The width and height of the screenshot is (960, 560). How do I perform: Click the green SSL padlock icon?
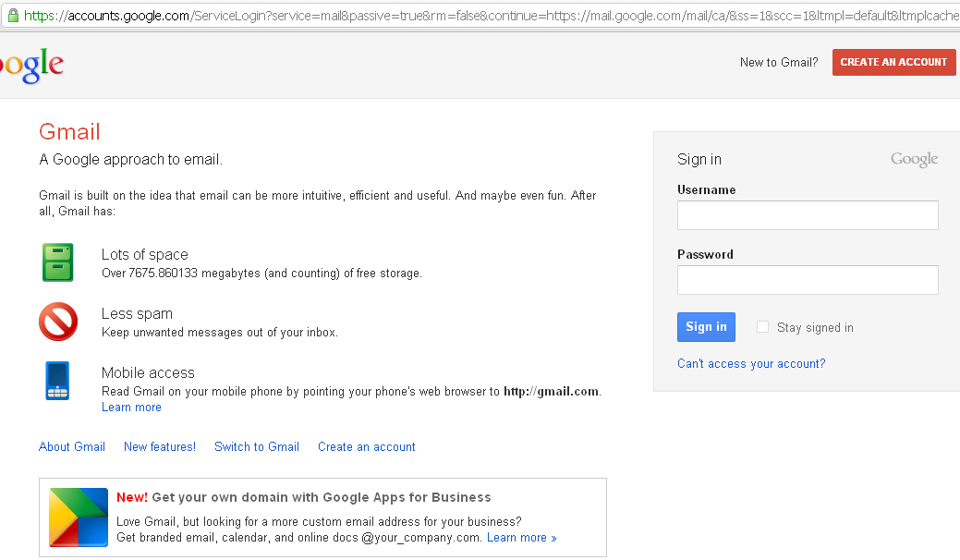tap(13, 16)
